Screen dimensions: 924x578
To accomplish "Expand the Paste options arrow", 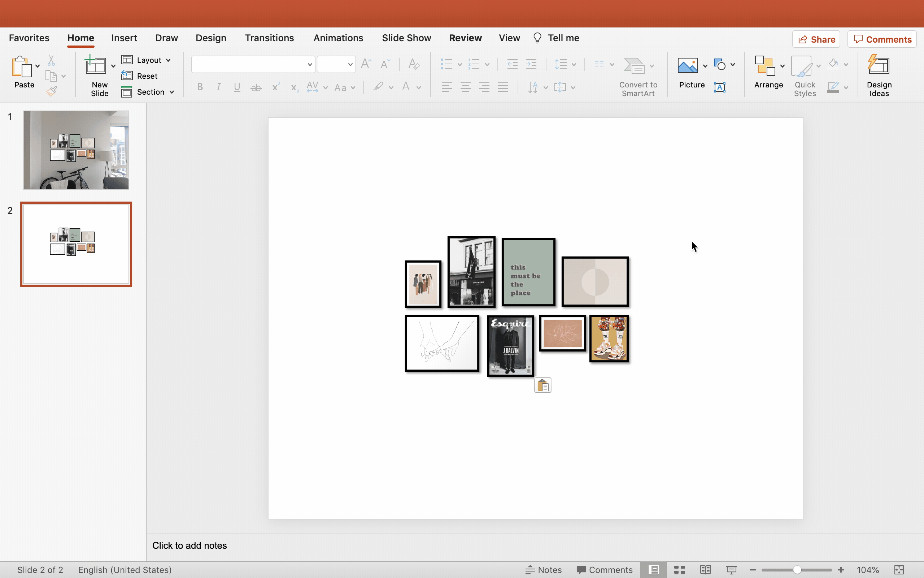I will coord(38,66).
